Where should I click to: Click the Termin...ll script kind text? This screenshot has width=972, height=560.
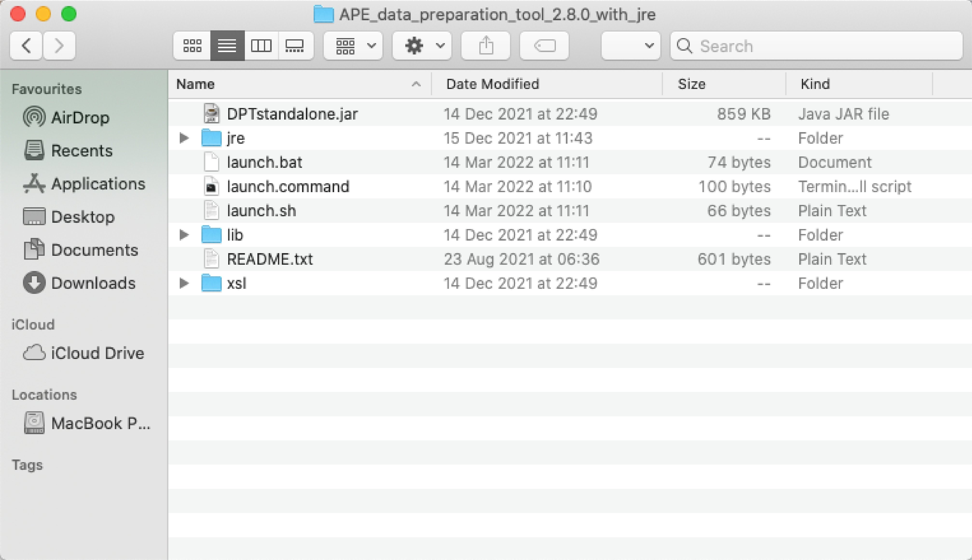[x=855, y=187]
